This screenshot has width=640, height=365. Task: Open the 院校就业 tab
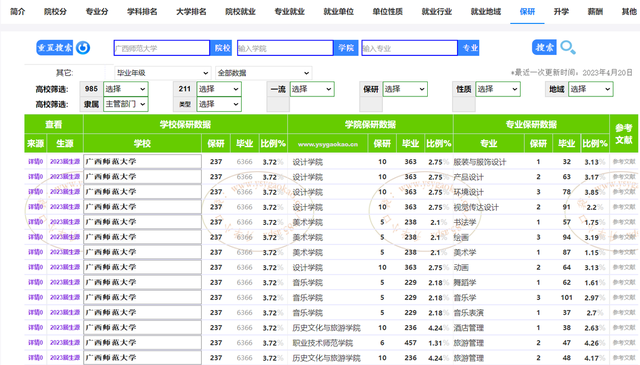(x=240, y=11)
